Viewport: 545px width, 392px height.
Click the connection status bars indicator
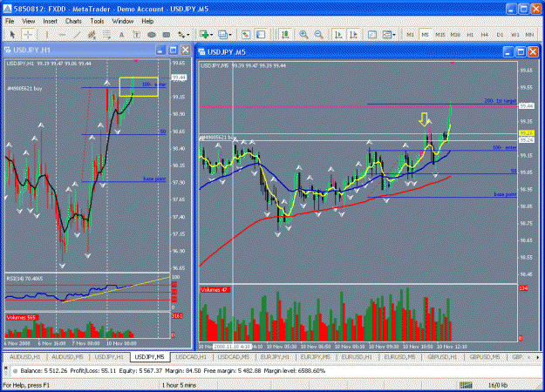(x=466, y=385)
